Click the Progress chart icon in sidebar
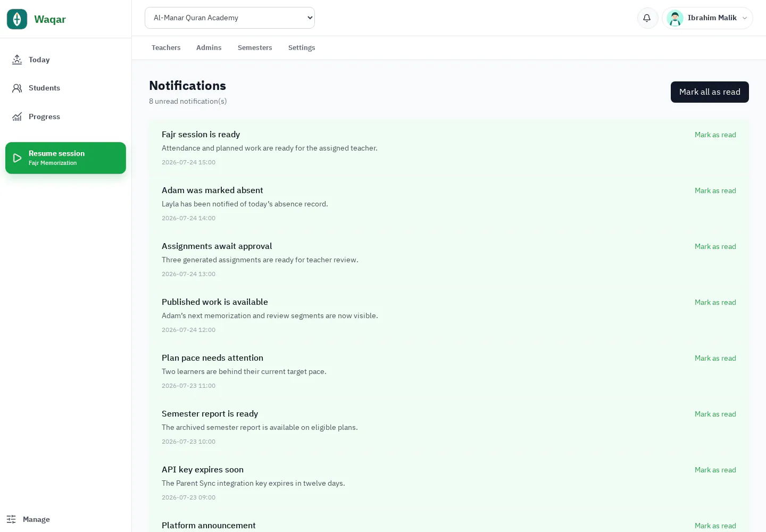This screenshot has height=532, width=766. [17, 117]
